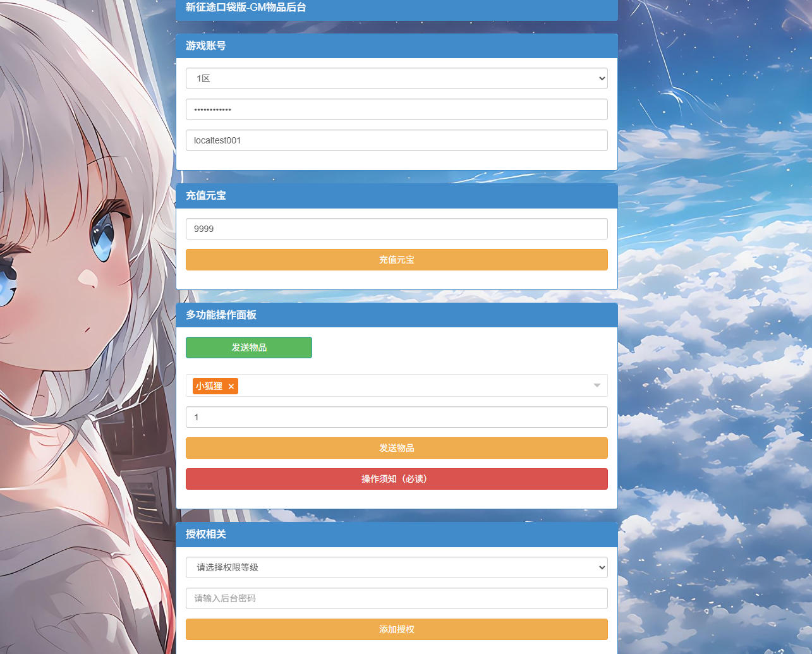Viewport: 812px width, 654px height.
Task: Open the 请选择权限等级 dropdown
Action: coord(396,567)
